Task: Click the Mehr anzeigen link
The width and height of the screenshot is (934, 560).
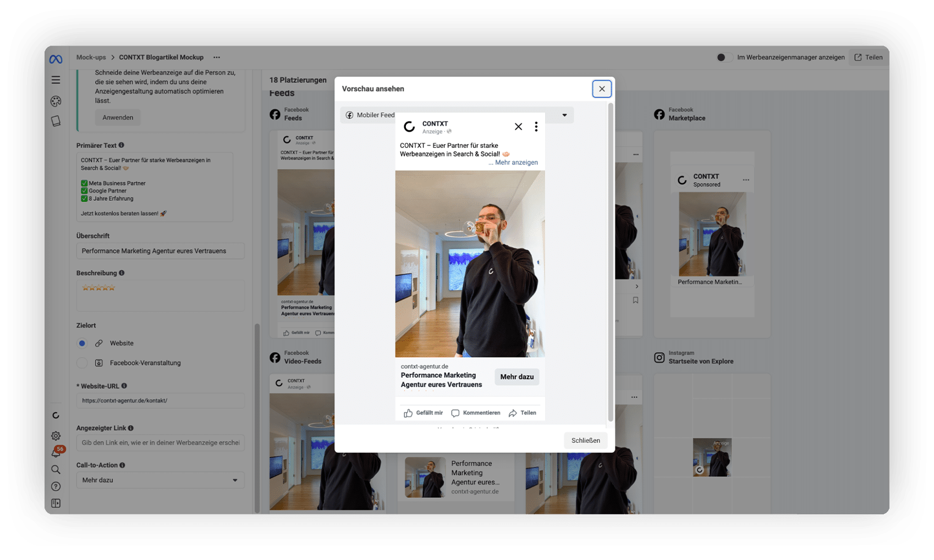Action: point(517,162)
